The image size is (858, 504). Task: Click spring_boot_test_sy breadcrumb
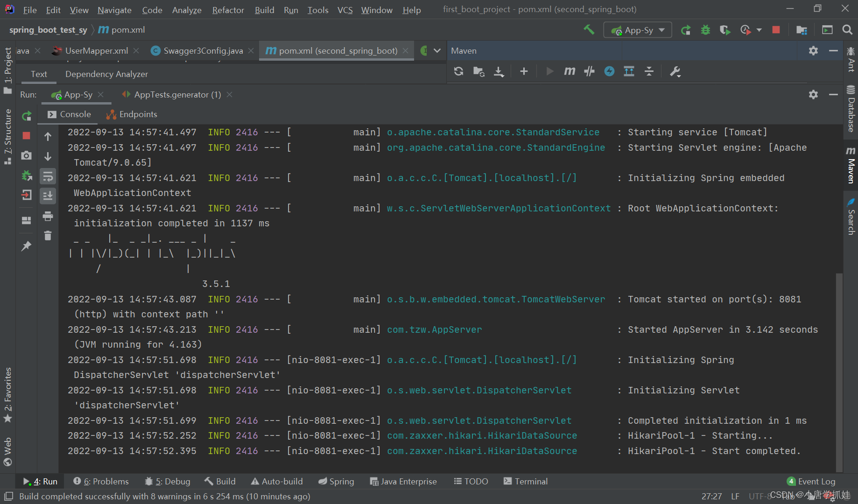48,30
